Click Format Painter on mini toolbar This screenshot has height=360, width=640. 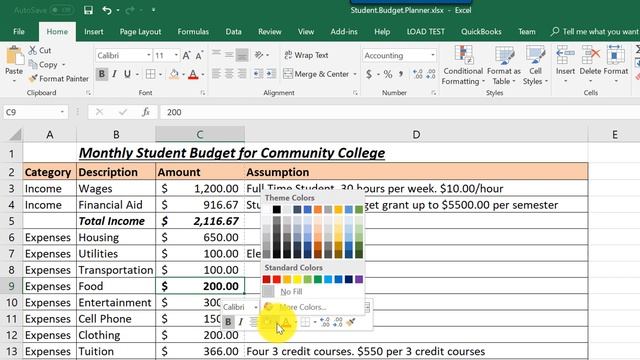351,322
